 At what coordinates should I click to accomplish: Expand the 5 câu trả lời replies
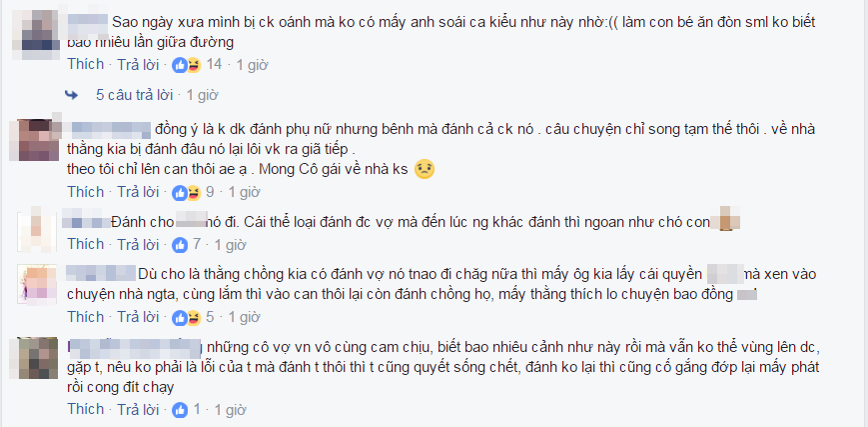tap(134, 95)
